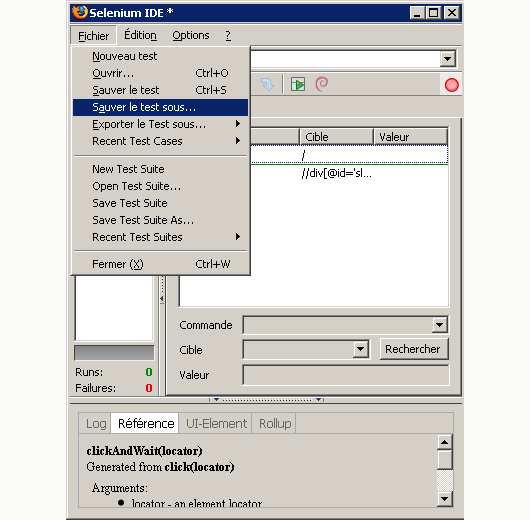Switch to the Log tab

(96, 423)
